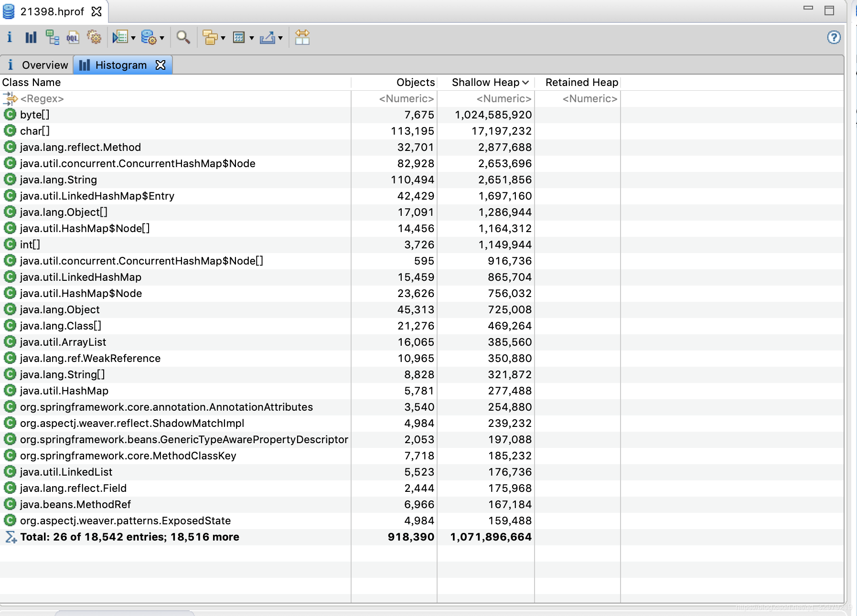Click the calculate retained size icon
The image size is (857, 616).
point(239,37)
